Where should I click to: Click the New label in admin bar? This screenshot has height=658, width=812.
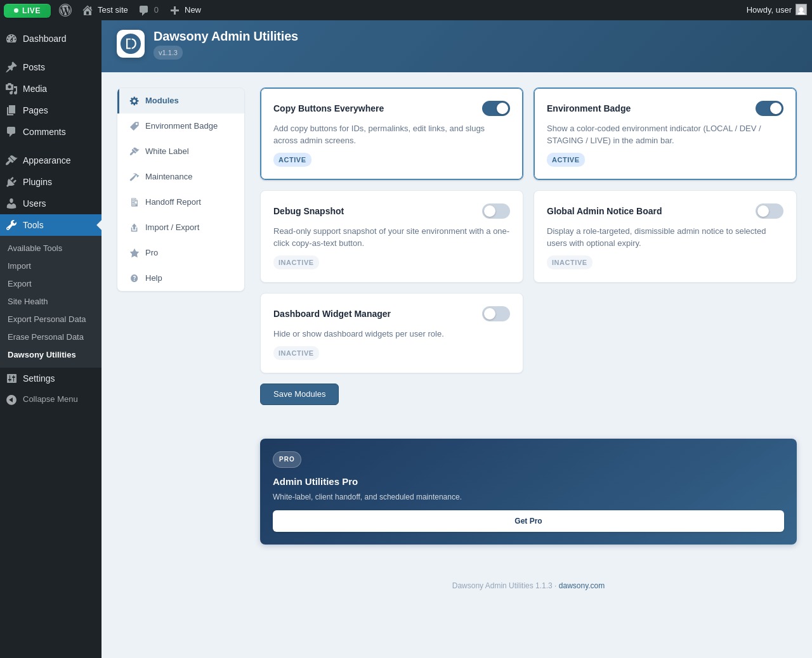[x=193, y=10]
